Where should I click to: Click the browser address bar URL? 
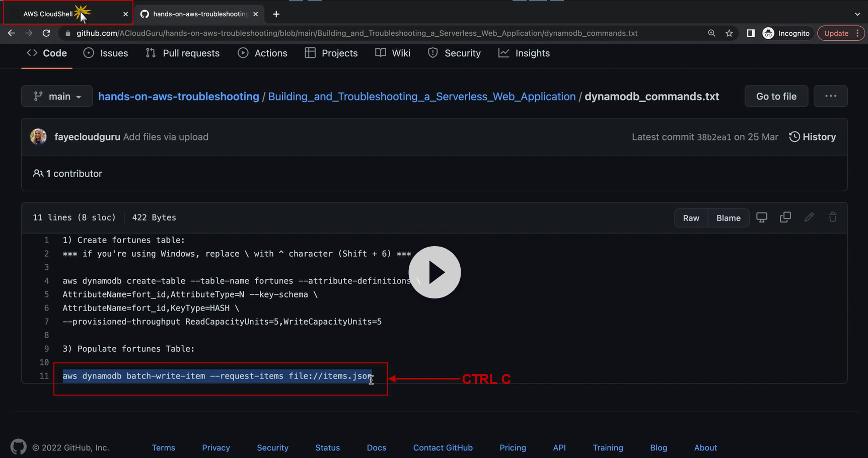point(356,33)
